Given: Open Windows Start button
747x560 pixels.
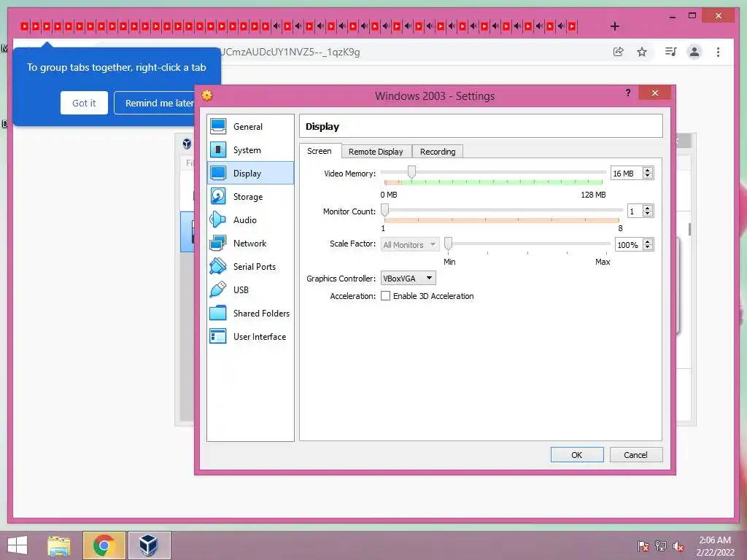Looking at the screenshot, I should tap(18, 545).
